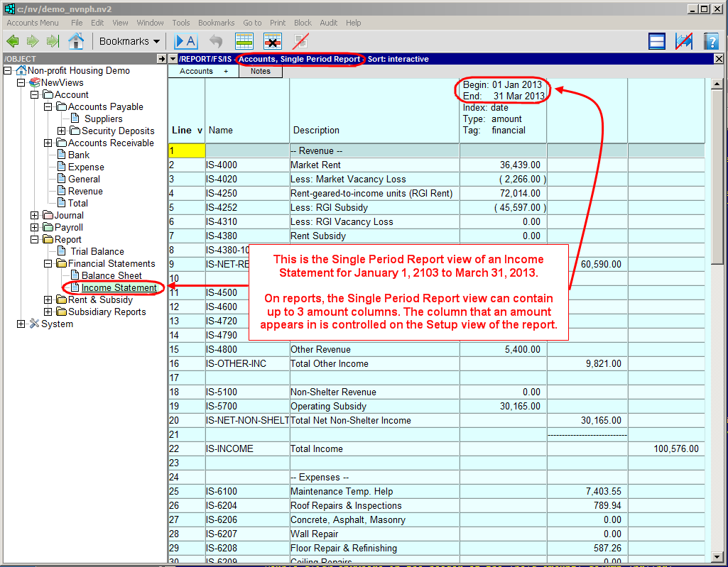The width and height of the screenshot is (728, 567).
Task: Switch to the Notes tab
Action: (x=261, y=71)
